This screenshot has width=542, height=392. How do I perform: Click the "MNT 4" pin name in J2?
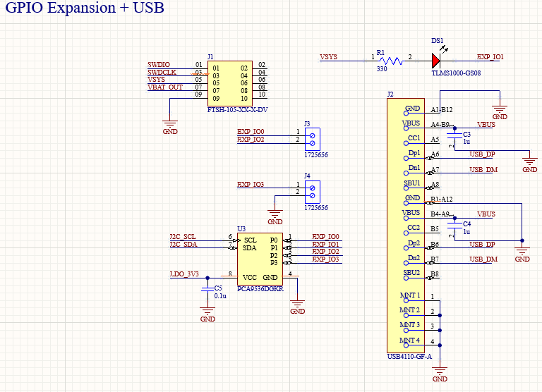[x=410, y=340]
